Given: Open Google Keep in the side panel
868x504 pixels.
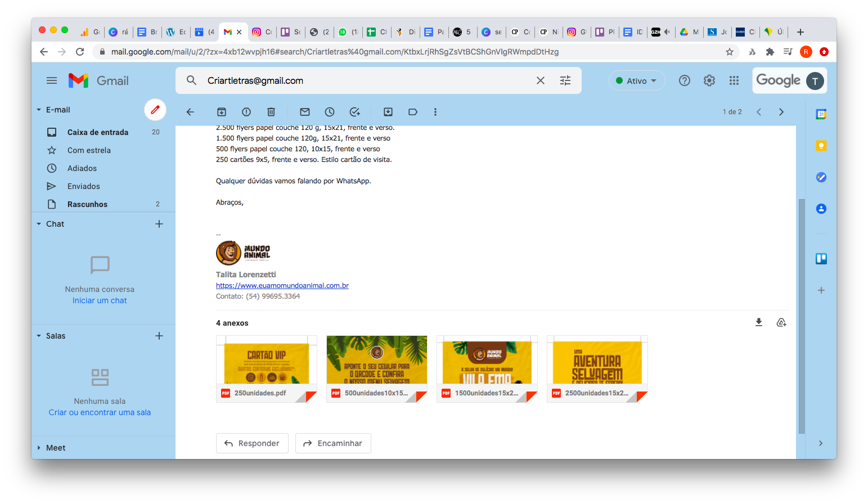Looking at the screenshot, I should pyautogui.click(x=821, y=146).
